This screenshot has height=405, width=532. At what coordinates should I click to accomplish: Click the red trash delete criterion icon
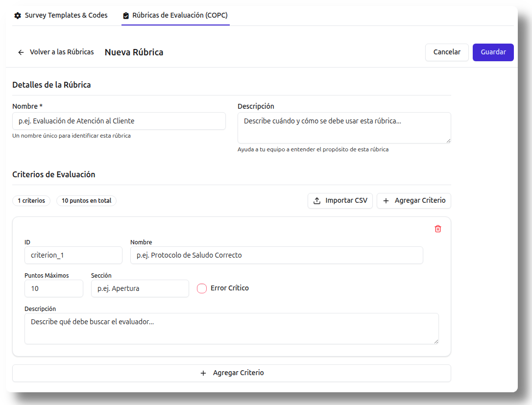[x=438, y=229]
